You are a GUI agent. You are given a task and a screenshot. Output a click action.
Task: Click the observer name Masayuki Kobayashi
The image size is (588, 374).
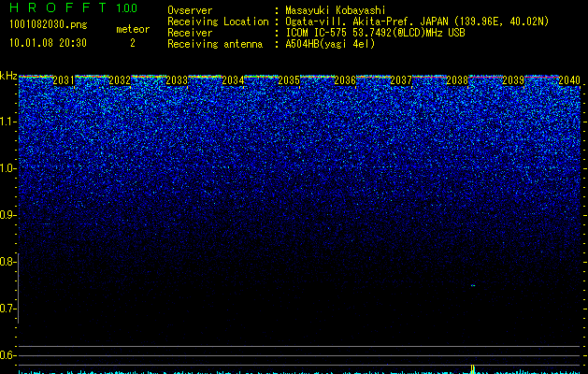(x=336, y=10)
